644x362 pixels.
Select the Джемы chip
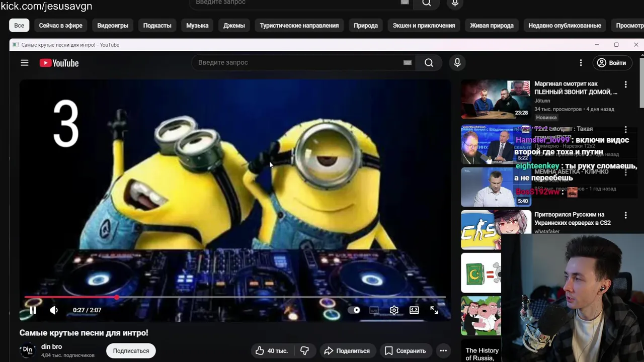point(234,25)
